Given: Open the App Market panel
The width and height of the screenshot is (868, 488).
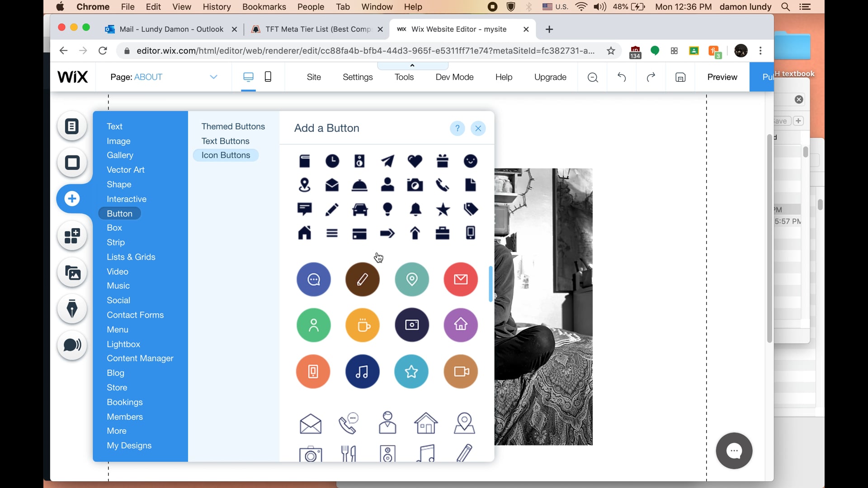Looking at the screenshot, I should 72,236.
